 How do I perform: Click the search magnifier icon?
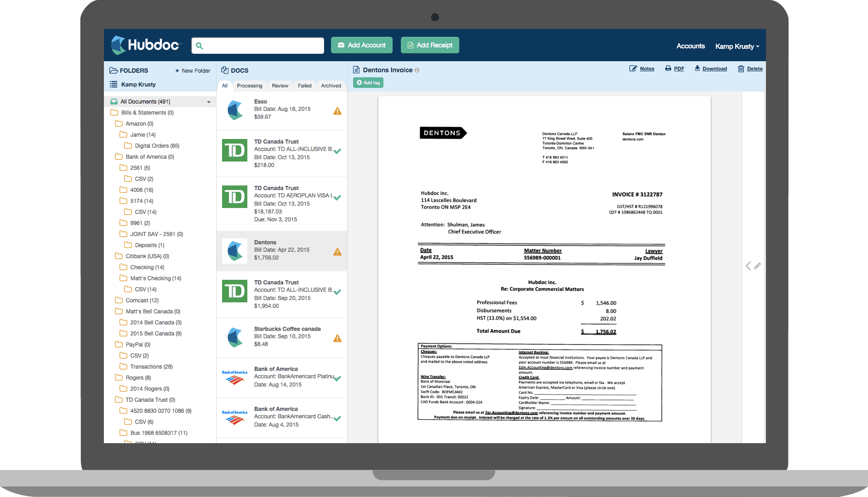click(200, 46)
